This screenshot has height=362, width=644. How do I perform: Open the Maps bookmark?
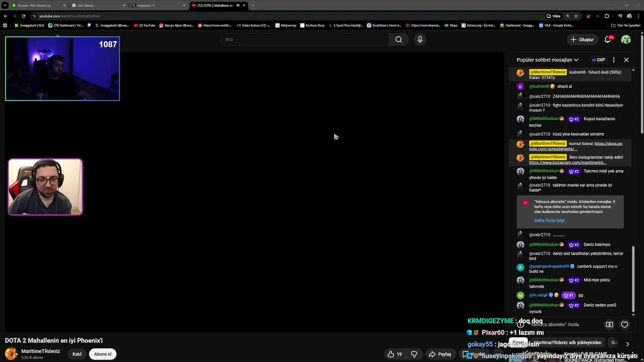coord(450,25)
